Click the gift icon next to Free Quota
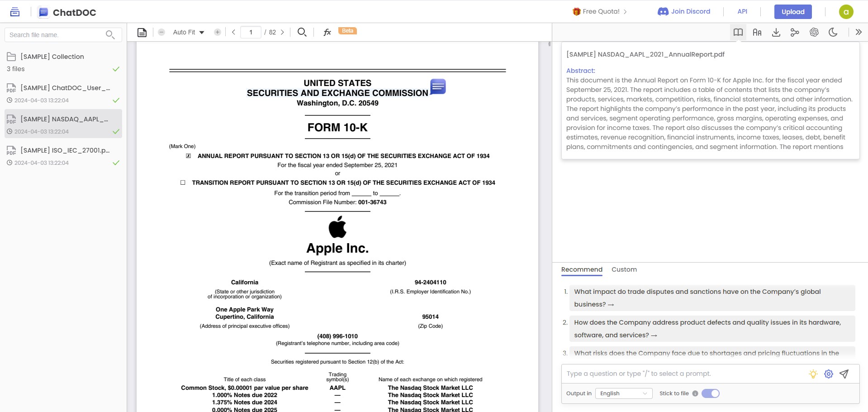Screen dimensions: 868x412 (x=576, y=12)
